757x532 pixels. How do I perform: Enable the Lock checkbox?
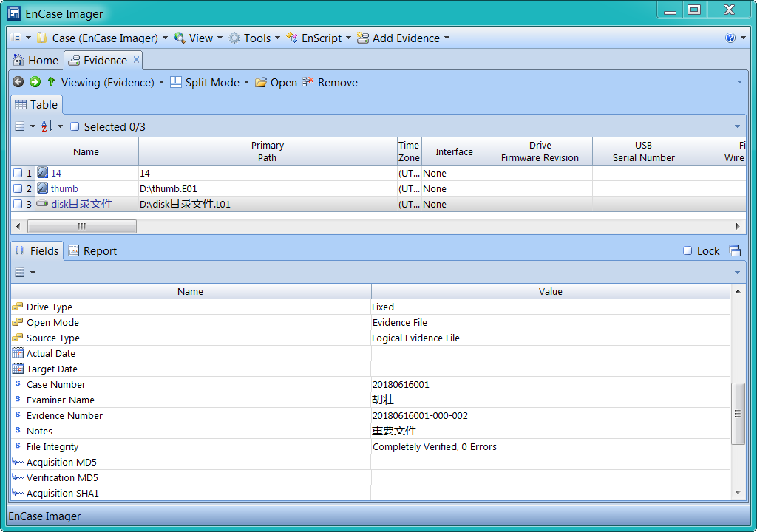coord(688,250)
